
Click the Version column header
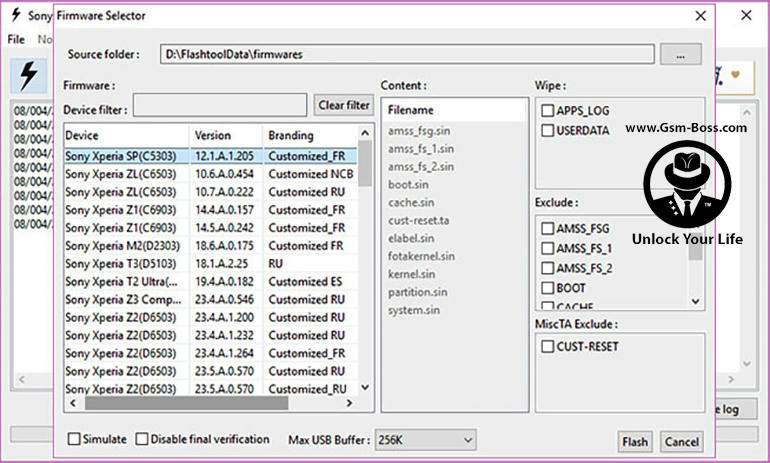pos(226,136)
